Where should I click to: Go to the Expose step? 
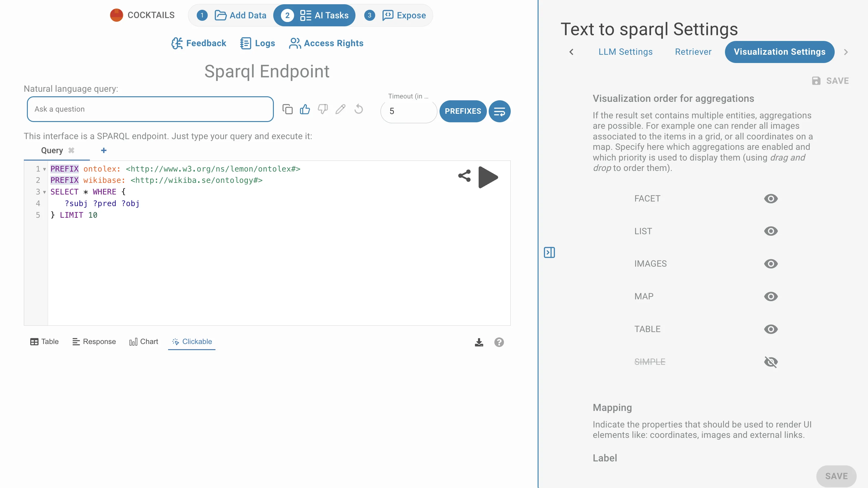click(395, 15)
